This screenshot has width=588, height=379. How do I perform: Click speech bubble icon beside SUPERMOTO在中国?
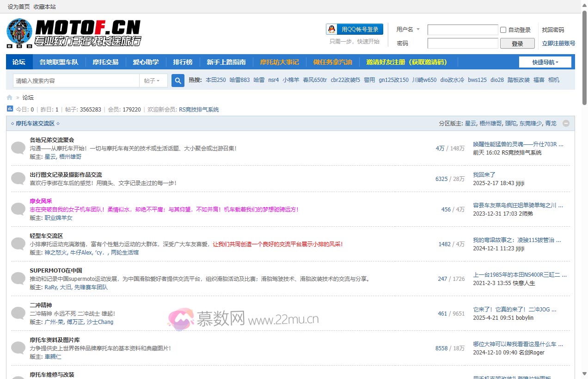tap(18, 279)
